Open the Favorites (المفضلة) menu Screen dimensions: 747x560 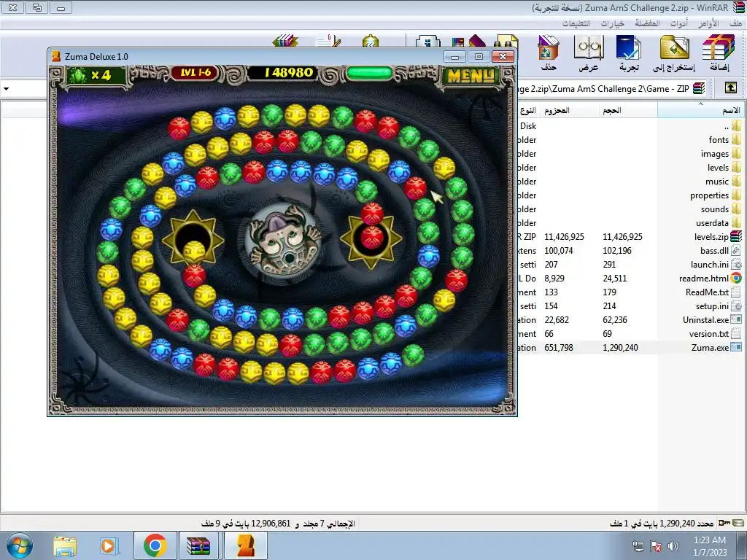coord(647,23)
